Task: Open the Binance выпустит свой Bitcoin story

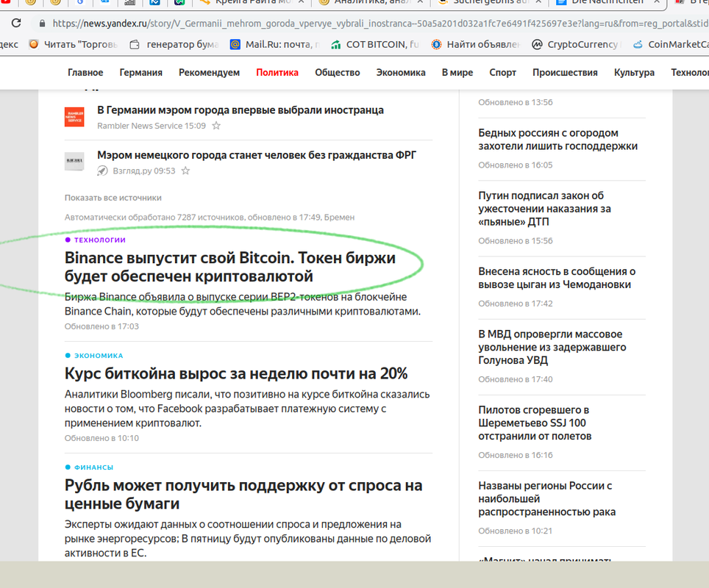Action: [230, 267]
